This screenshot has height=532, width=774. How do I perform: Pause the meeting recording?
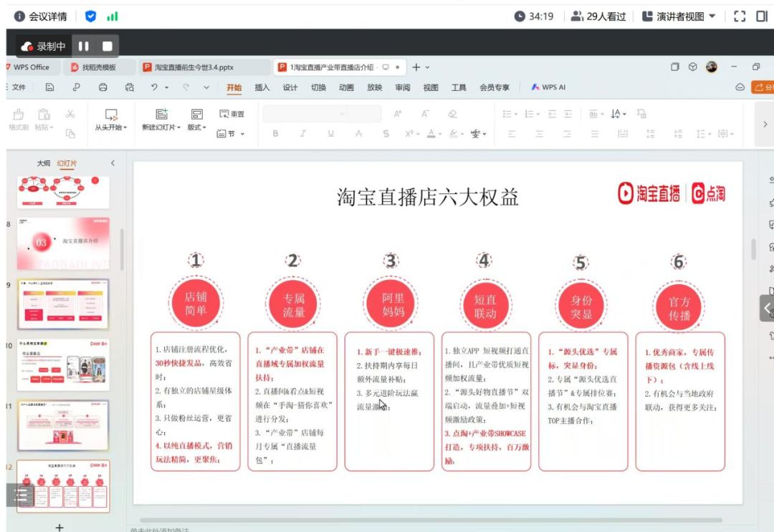[x=83, y=47]
